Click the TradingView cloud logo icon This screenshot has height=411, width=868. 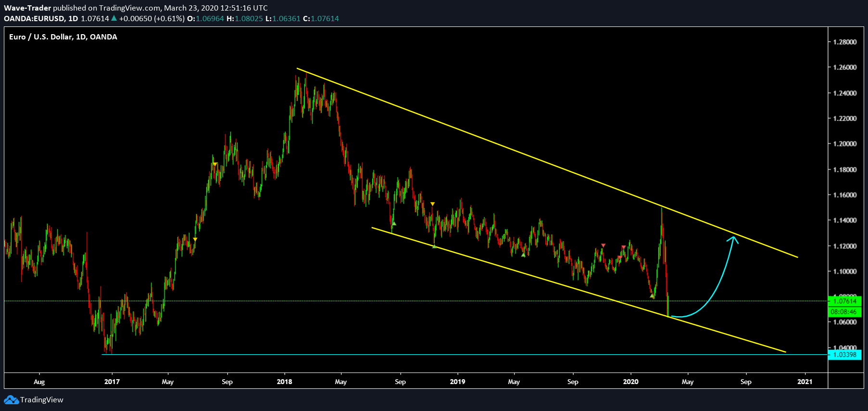point(11,400)
